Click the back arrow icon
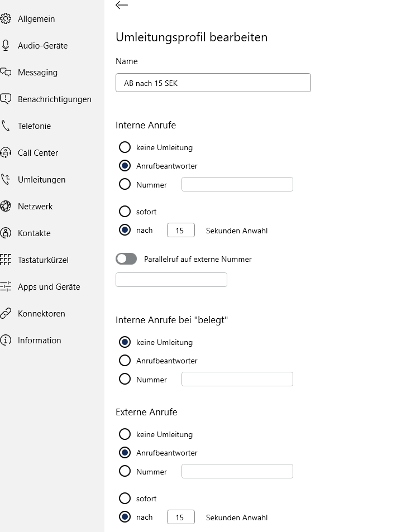Screen dimensions: 411x532 point(122,5)
